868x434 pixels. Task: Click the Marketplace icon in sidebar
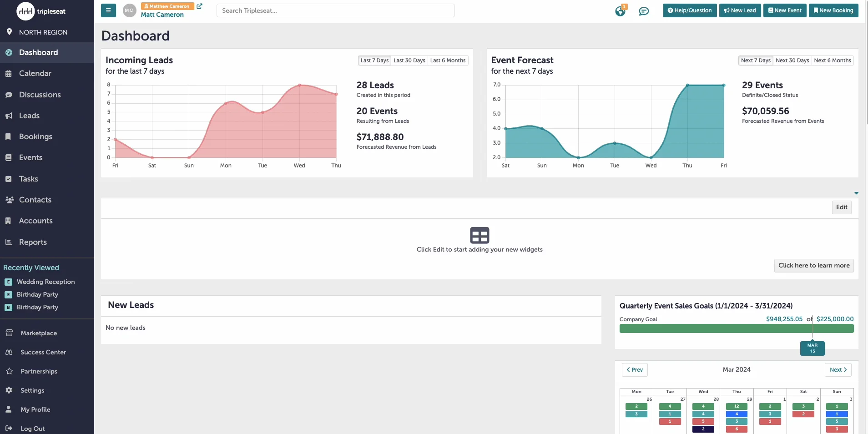(x=9, y=333)
